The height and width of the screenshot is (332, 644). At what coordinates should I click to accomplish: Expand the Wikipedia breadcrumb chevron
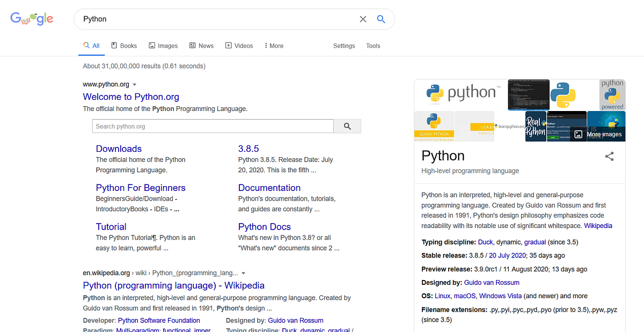[244, 272]
